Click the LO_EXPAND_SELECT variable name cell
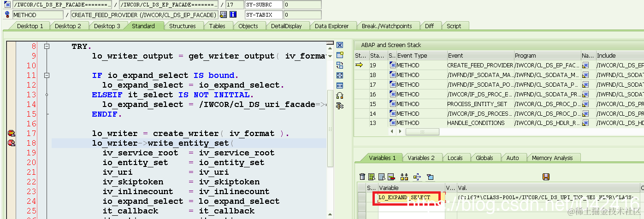 coord(411,197)
